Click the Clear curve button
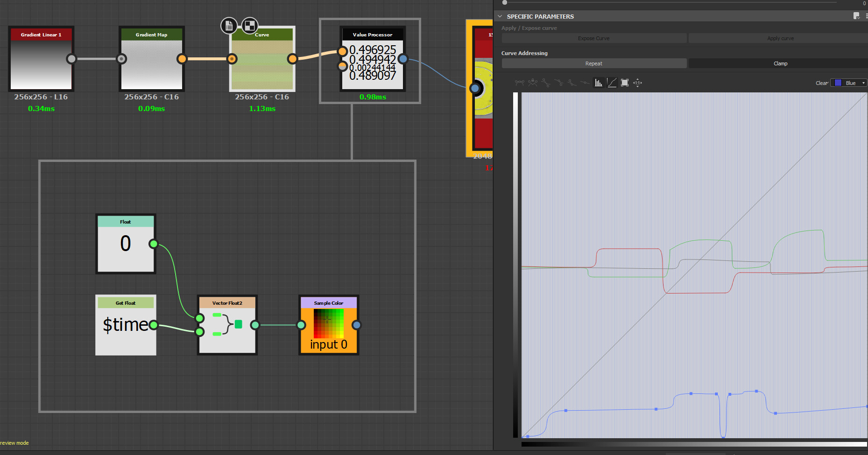Screen dimensions: 868x455 (821, 83)
